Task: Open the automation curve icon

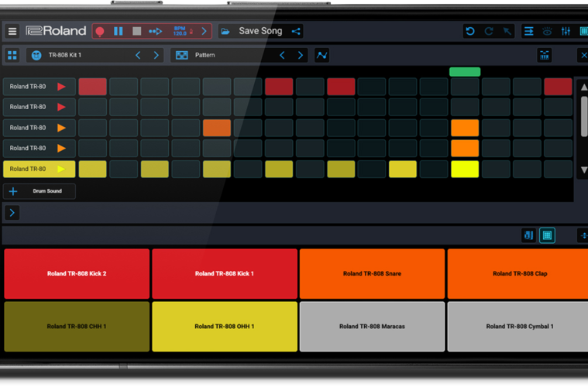Action: (322, 56)
